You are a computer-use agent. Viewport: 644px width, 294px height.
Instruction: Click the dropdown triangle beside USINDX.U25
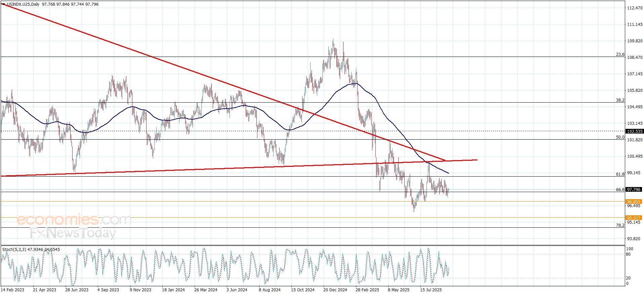(x=3, y=4)
